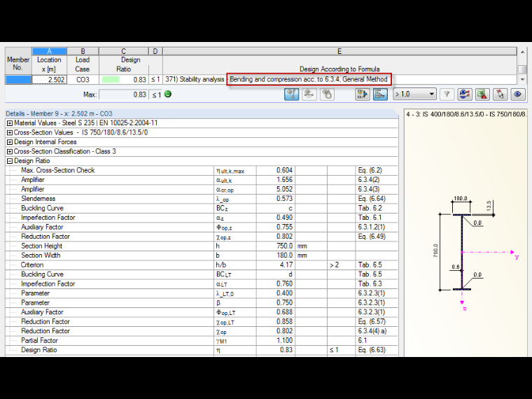Screen dimensions: 532x399
Task: Click value 5.052 in the α cr,op row
Action: point(284,189)
